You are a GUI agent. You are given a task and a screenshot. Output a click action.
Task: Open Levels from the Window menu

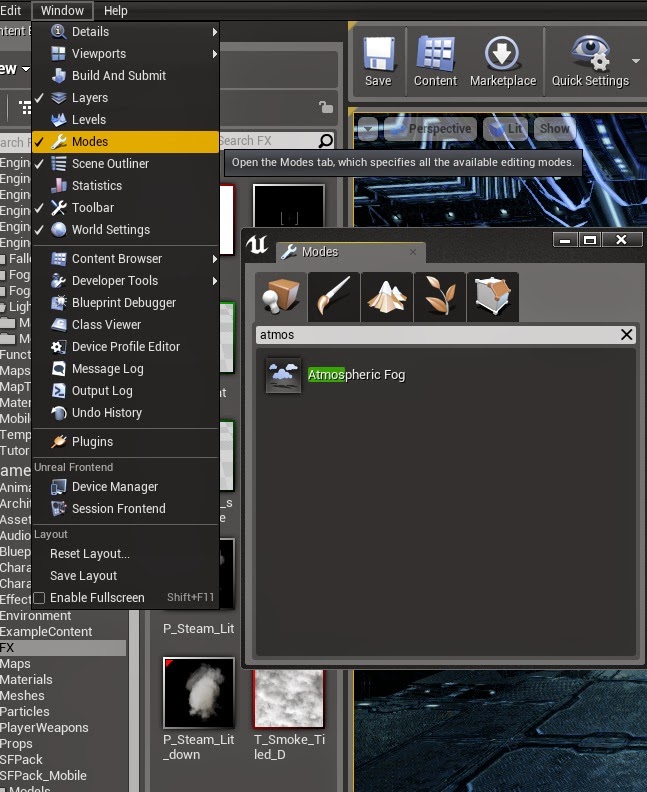pyautogui.click(x=125, y=120)
